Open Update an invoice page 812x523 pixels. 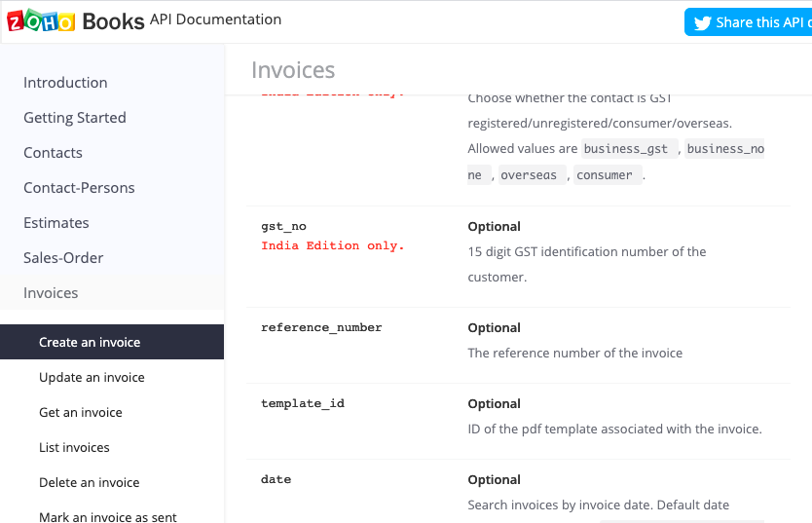click(92, 377)
